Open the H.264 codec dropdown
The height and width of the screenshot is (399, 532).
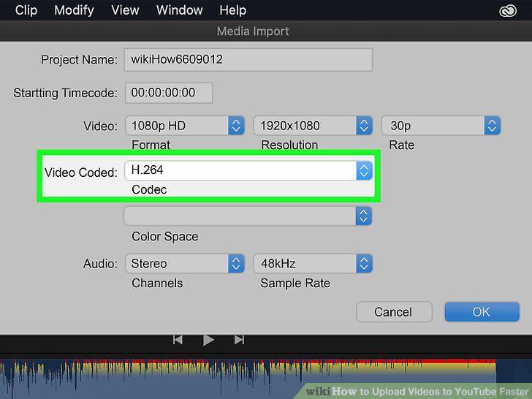[x=248, y=170]
